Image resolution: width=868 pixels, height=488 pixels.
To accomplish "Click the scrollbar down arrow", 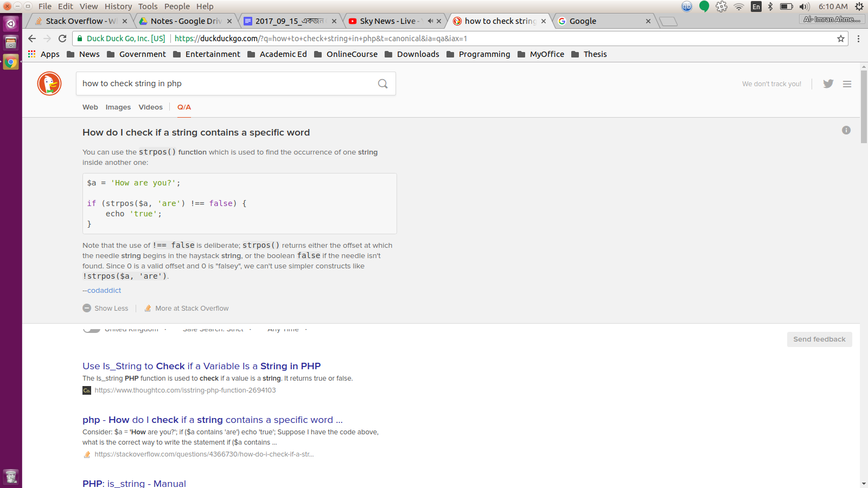I will 864,483.
